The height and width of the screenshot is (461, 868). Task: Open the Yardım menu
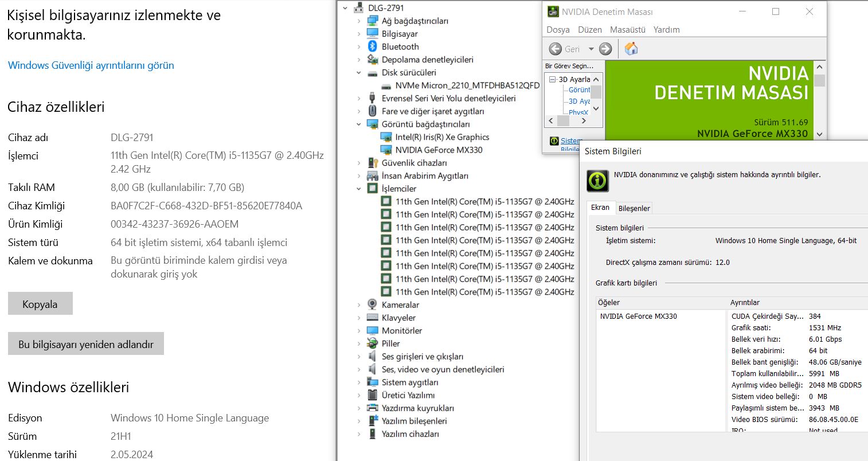click(667, 30)
